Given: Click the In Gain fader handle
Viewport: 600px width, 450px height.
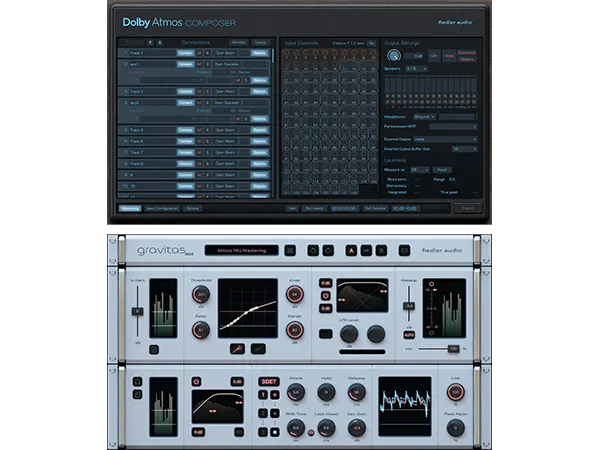Looking at the screenshot, I should [x=137, y=311].
